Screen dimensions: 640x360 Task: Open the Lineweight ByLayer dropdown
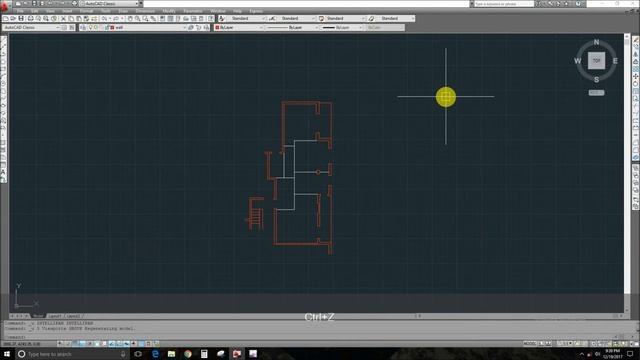pyautogui.click(x=360, y=27)
